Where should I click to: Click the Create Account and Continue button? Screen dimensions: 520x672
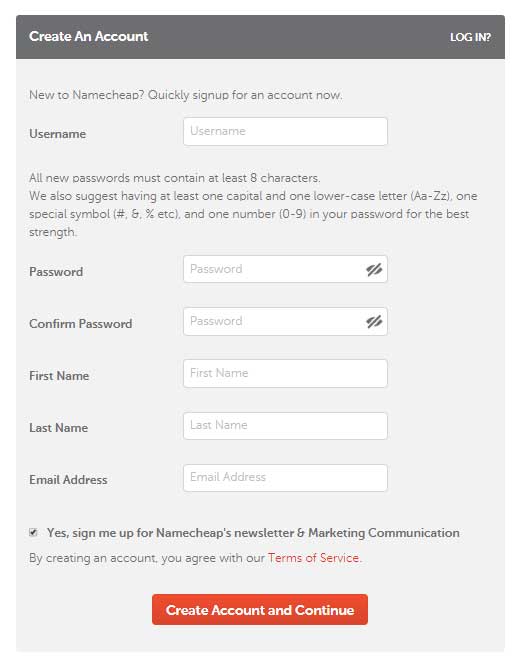point(260,609)
